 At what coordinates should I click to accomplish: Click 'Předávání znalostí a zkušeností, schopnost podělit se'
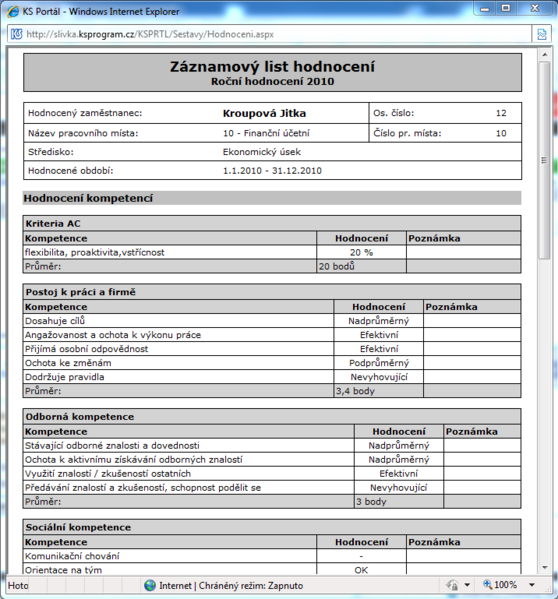point(143,488)
